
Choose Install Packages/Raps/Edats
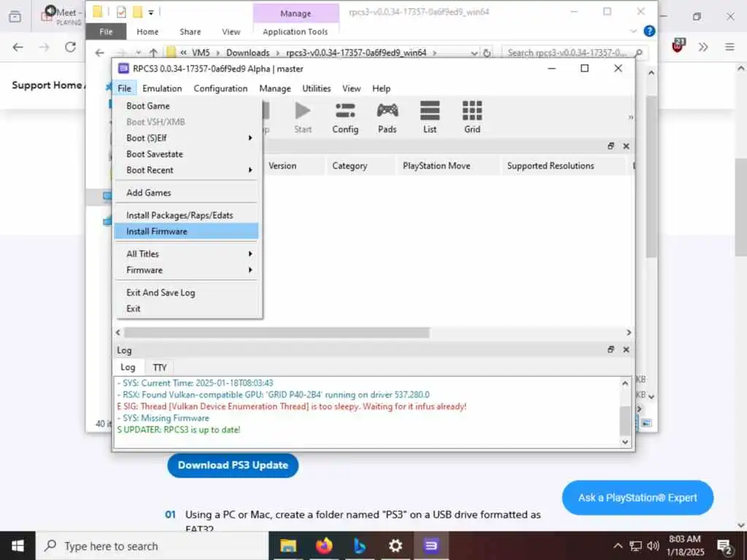click(x=186, y=215)
